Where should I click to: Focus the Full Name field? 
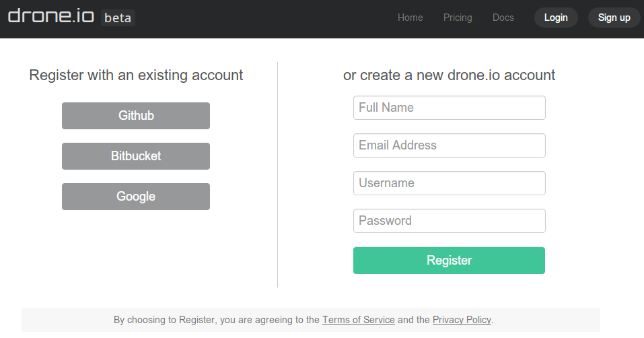click(x=449, y=108)
